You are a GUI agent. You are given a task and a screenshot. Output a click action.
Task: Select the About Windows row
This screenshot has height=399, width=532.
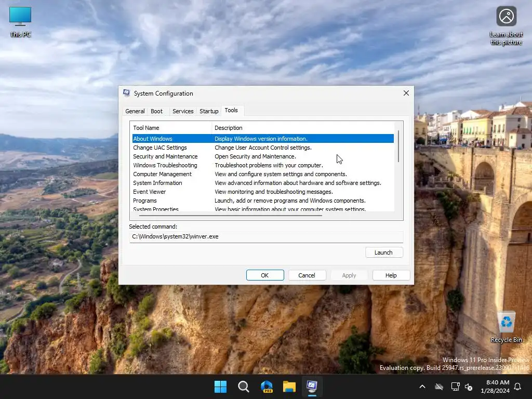click(x=263, y=138)
